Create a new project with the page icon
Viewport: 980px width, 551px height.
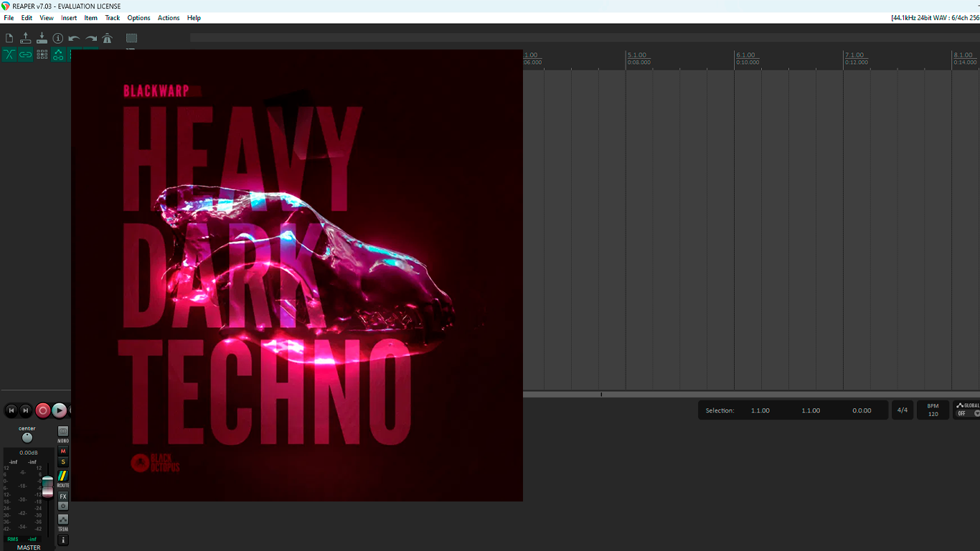point(9,38)
